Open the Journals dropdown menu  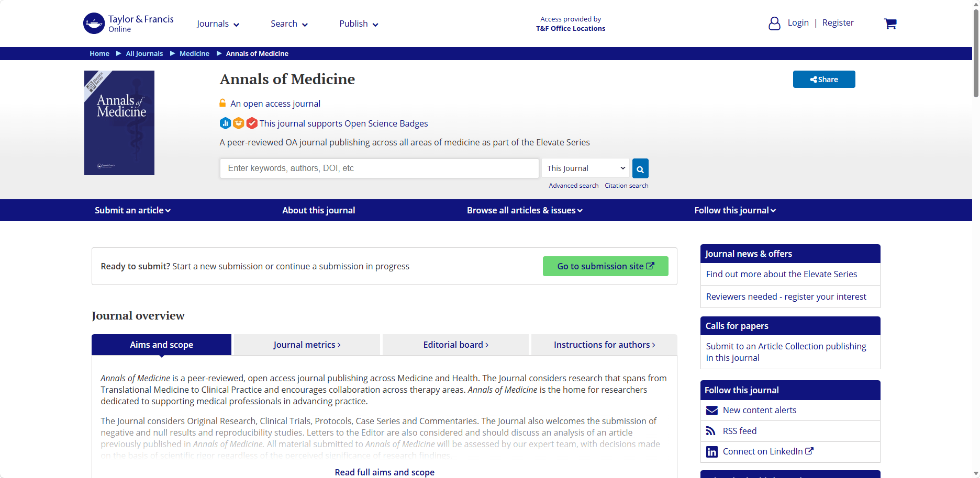pos(218,24)
